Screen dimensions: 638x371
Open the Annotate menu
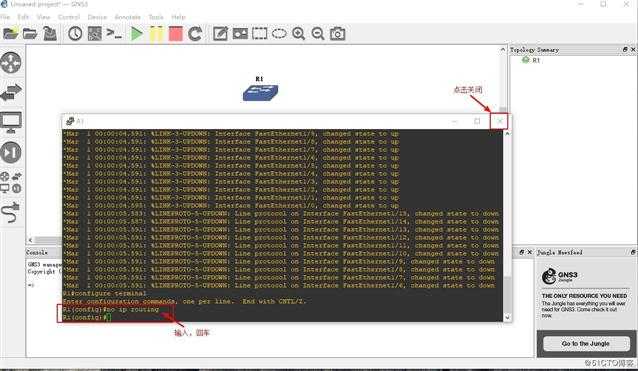pos(127,17)
